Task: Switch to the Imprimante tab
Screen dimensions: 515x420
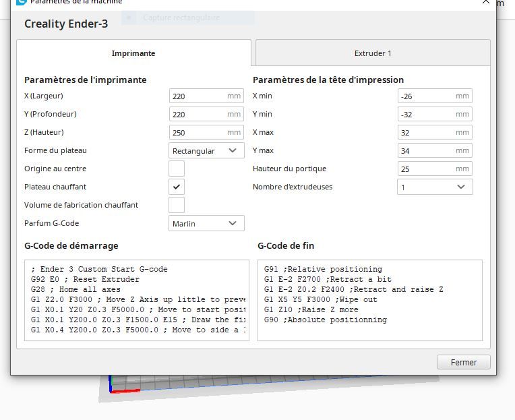Action: [x=133, y=53]
